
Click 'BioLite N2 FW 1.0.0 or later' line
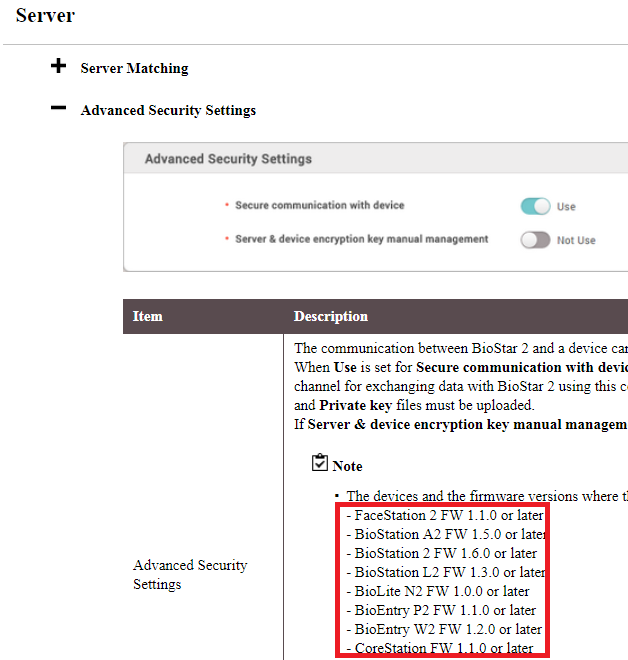tap(438, 591)
